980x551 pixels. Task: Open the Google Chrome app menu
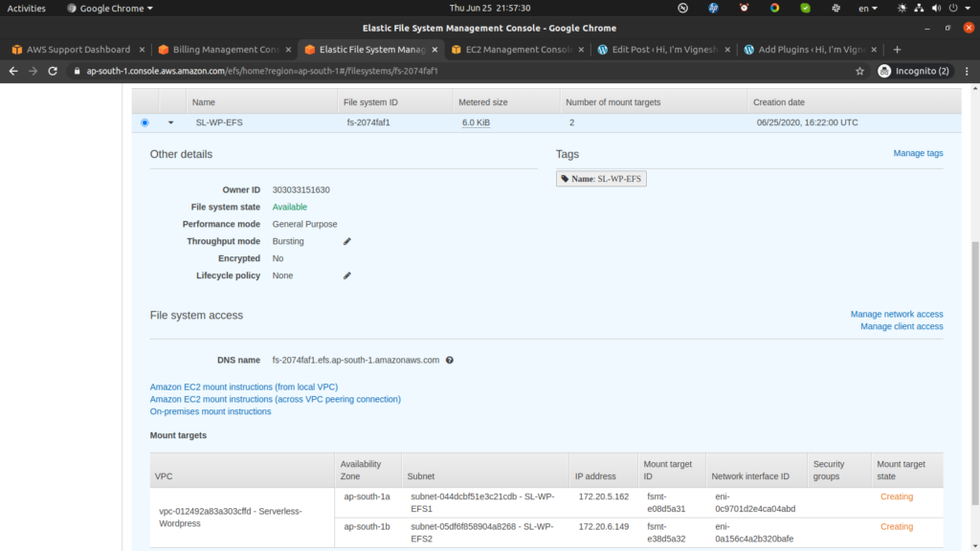click(110, 8)
